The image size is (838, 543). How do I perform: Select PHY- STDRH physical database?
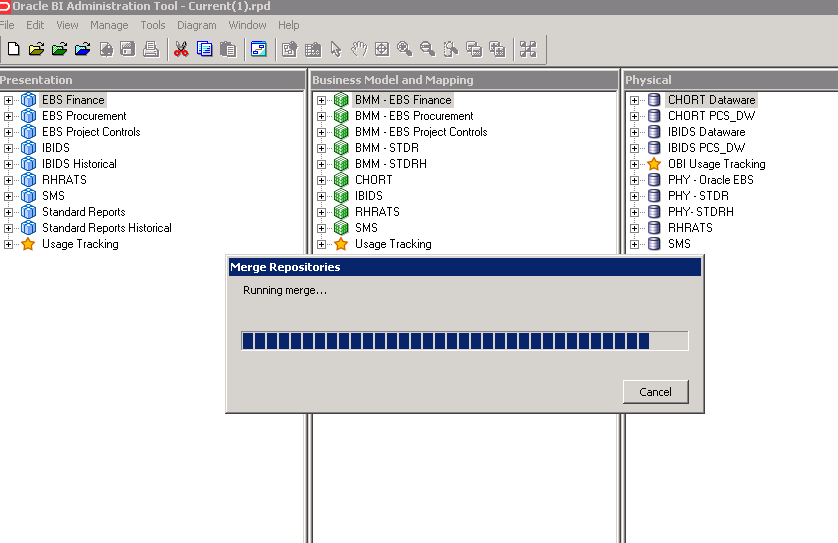click(701, 212)
